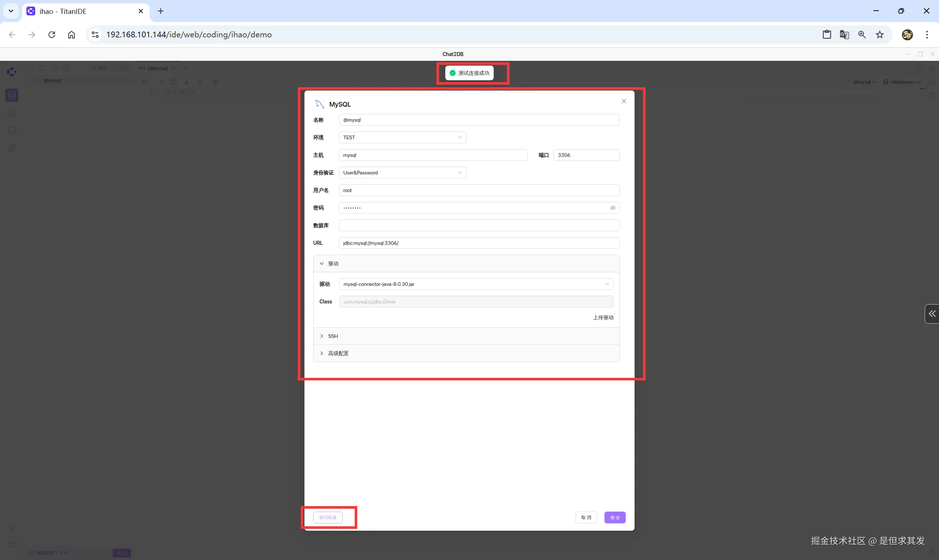The width and height of the screenshot is (939, 560).
Task: Open the User&Password authentication dropdown
Action: pos(402,173)
